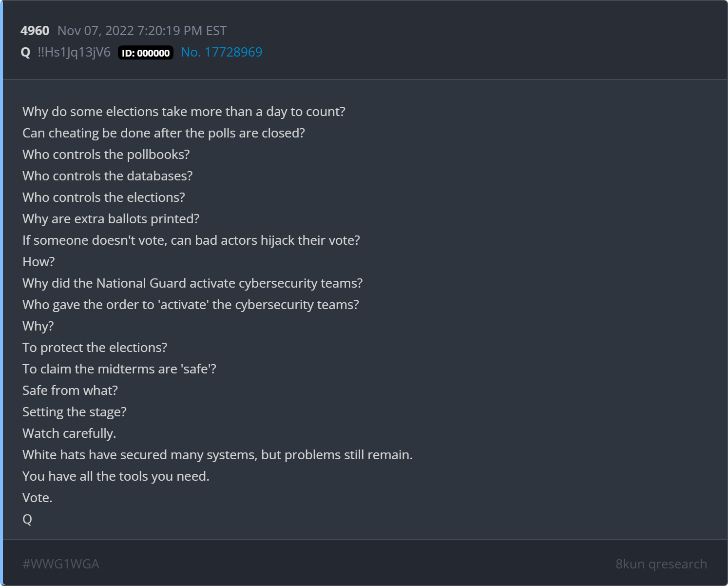Image resolution: width=728 pixels, height=586 pixels.
Task: Click the line starting "White hats have secured"
Action: click(x=217, y=455)
